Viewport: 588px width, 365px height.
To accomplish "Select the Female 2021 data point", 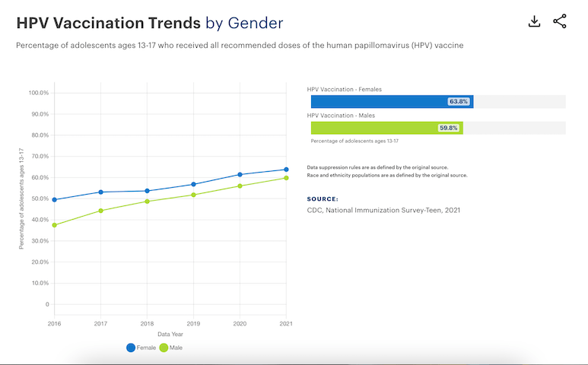I will (286, 170).
